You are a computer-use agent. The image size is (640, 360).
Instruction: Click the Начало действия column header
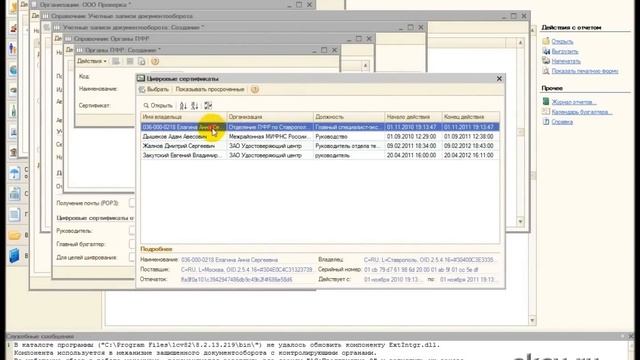413,117
